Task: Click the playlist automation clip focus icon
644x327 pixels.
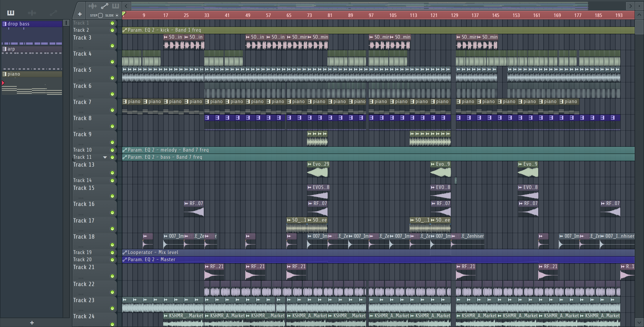Action: click(x=104, y=6)
